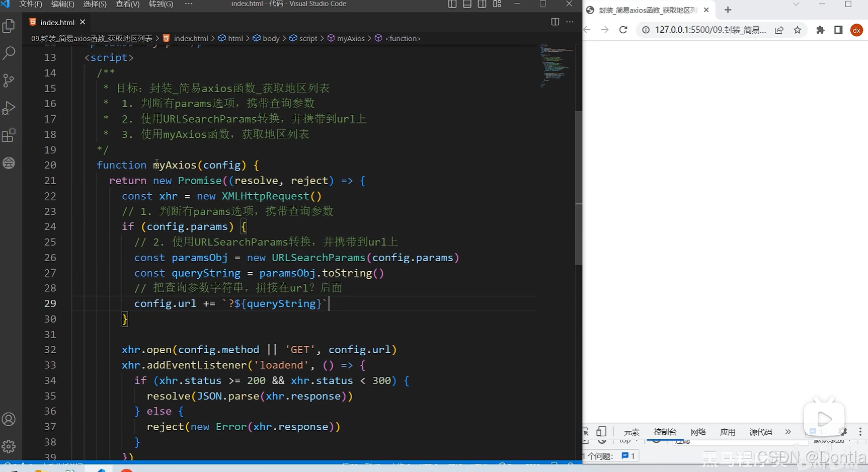Switch to the DevTools 应用 tab
The height and width of the screenshot is (472, 868).
[728, 432]
